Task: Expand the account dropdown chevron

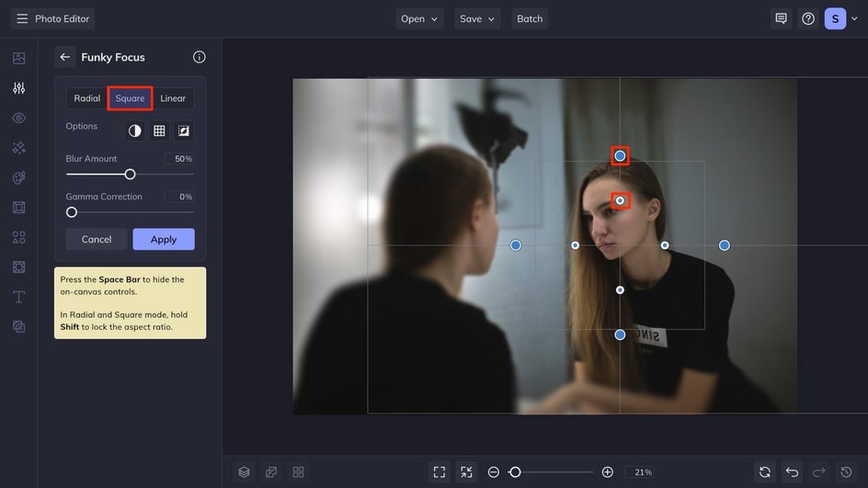Action: pyautogui.click(x=855, y=18)
